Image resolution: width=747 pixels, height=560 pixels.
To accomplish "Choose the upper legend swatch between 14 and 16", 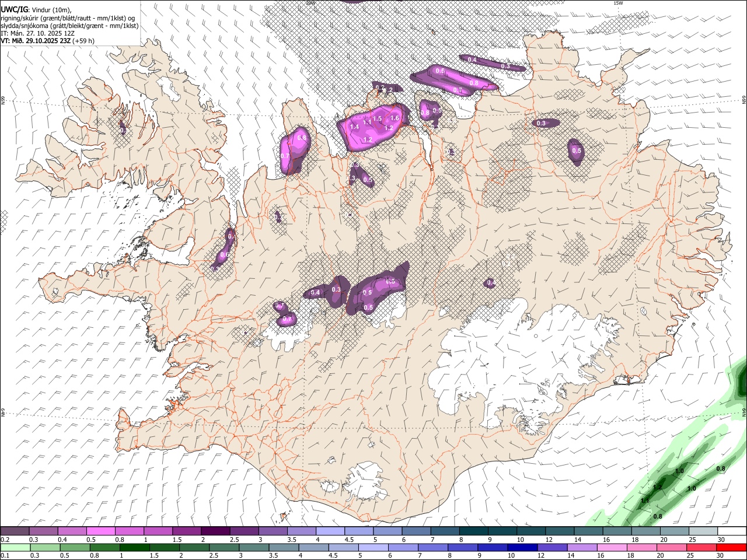I will coord(587,531).
